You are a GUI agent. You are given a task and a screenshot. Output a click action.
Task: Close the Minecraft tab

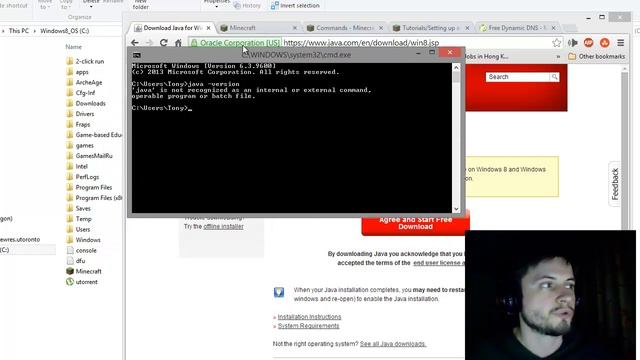(295, 28)
